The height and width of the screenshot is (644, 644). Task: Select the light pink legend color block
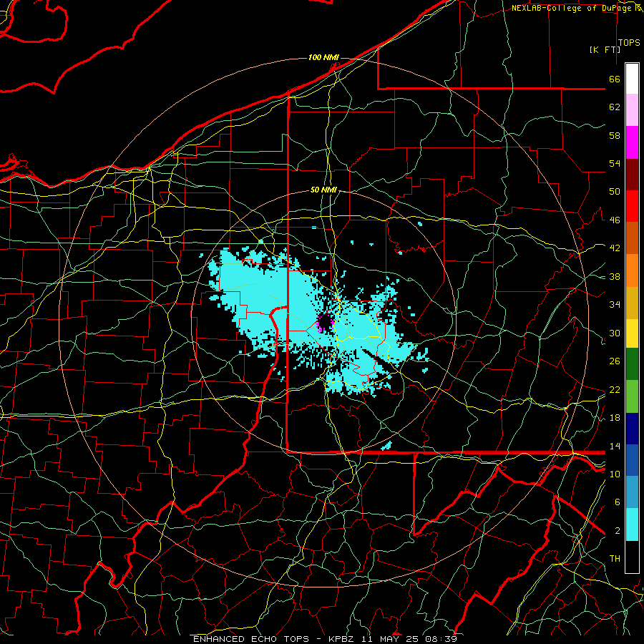(632, 110)
